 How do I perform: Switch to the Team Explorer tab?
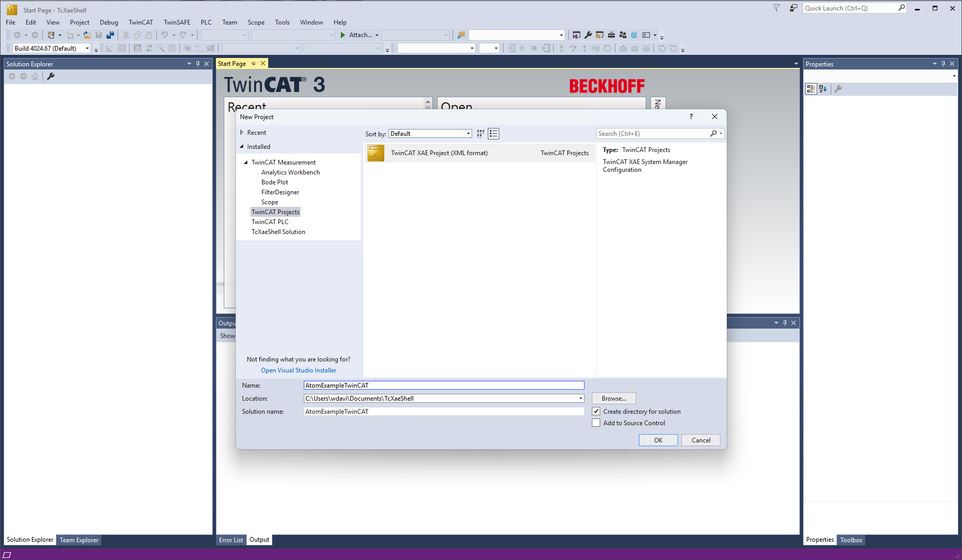pos(79,540)
